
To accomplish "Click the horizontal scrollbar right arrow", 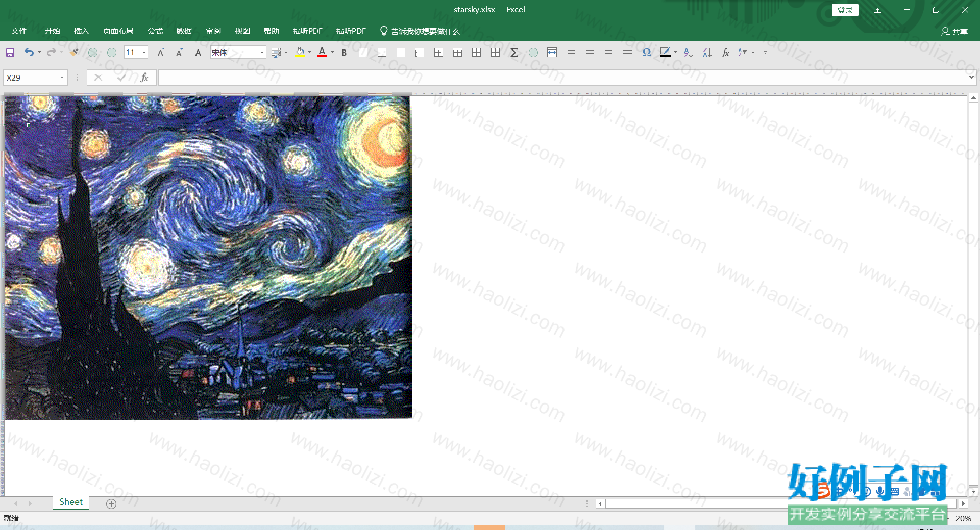I will tap(963, 503).
